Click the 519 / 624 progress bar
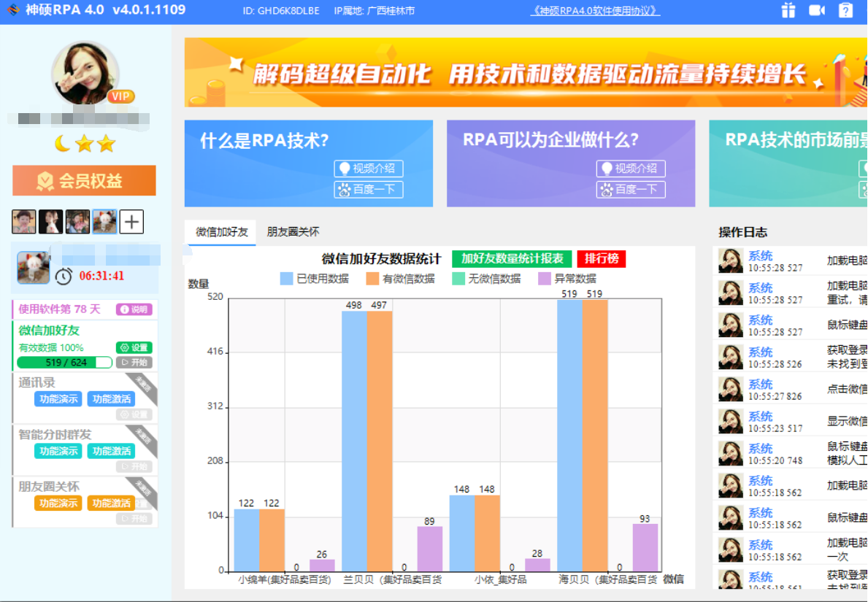This screenshot has height=602, width=868. point(65,363)
